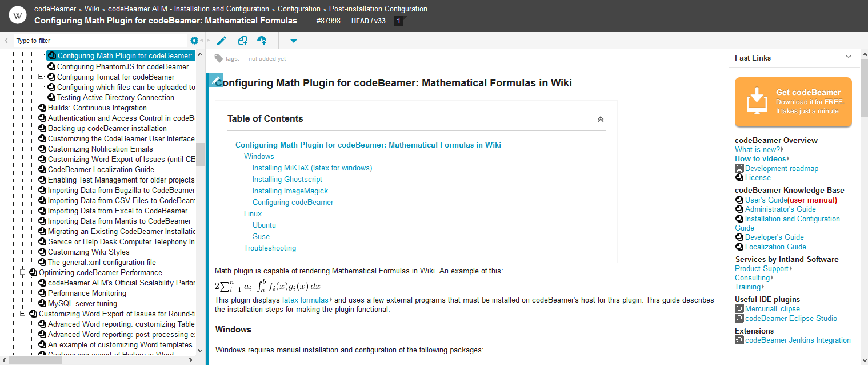Hide the left tree pane arrow
This screenshot has width=868, height=365.
tap(6, 41)
